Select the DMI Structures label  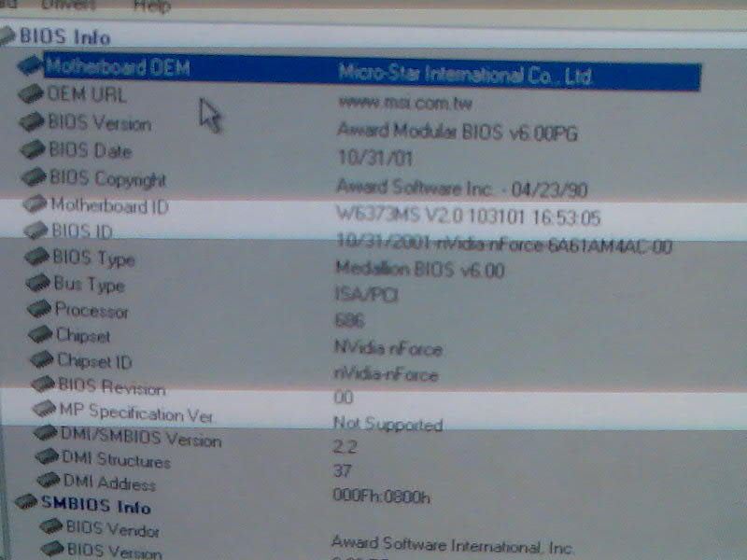point(116,460)
